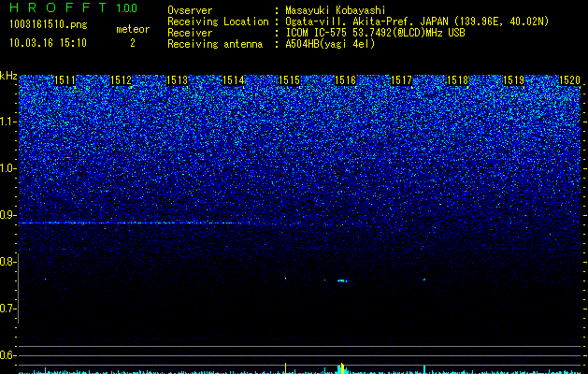Image resolution: width=588 pixels, height=374 pixels.
Task: Select the file name 1003161510.png
Action: (x=49, y=24)
